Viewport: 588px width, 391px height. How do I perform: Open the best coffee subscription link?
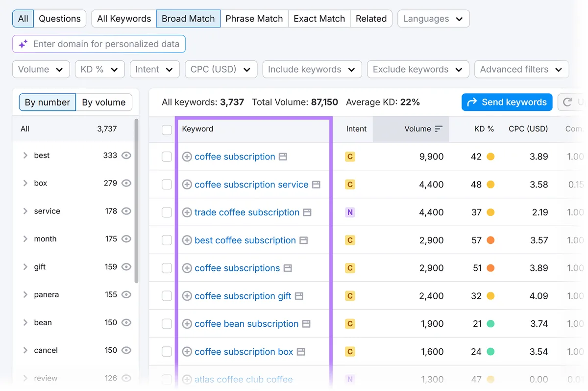tap(245, 240)
